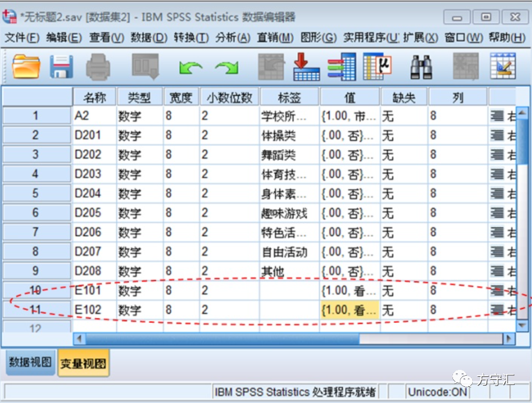Click the vertical scrollbar down arrow

tap(522, 325)
